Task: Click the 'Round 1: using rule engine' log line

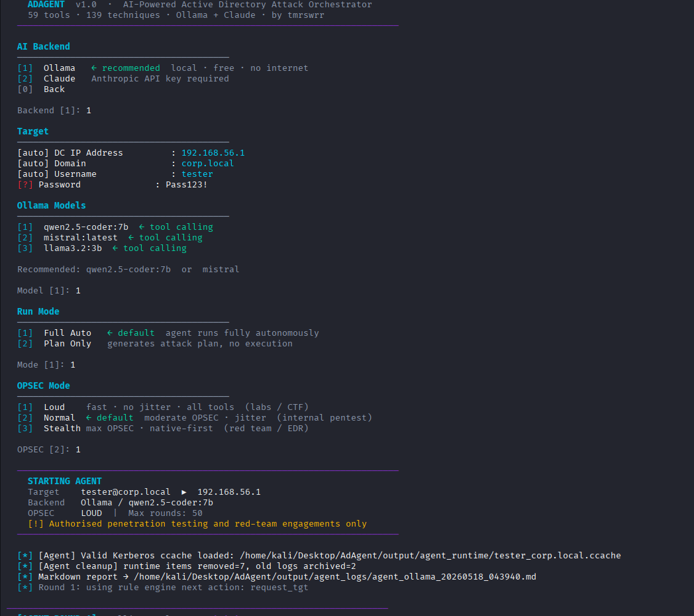Action: [x=162, y=588]
